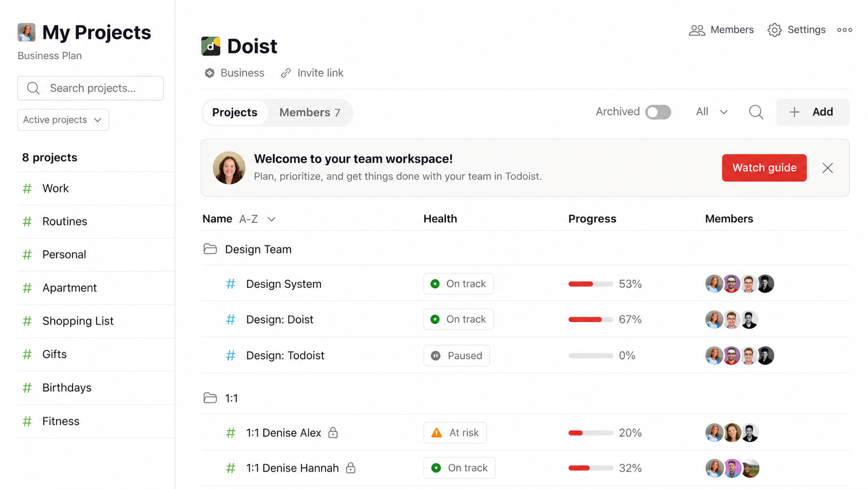Open the Apartment project in sidebar
The width and height of the screenshot is (868, 489).
(96, 288)
